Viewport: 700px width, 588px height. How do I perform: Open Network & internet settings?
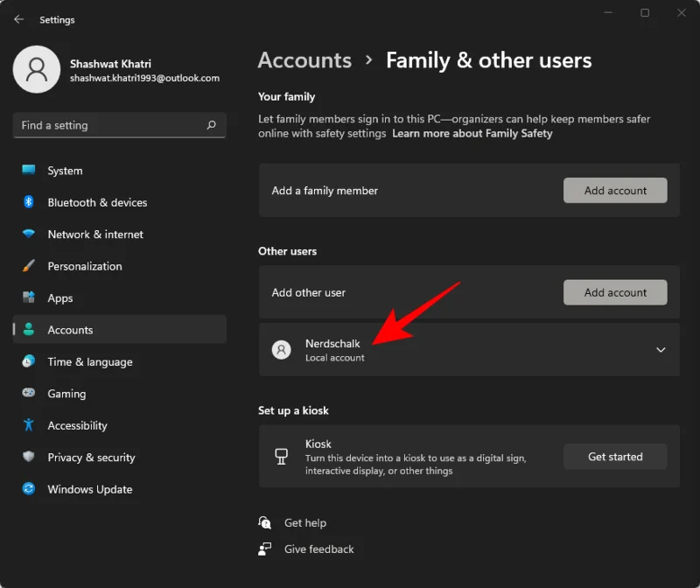tap(94, 234)
